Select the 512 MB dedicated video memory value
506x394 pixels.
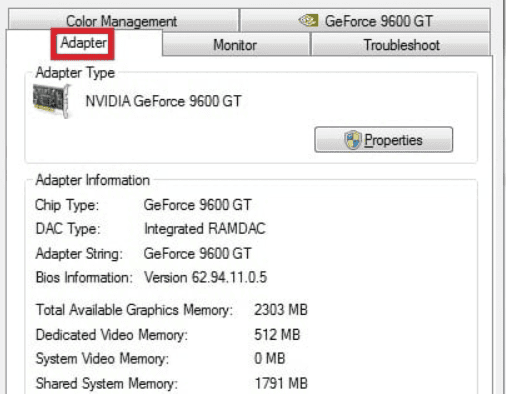(277, 335)
